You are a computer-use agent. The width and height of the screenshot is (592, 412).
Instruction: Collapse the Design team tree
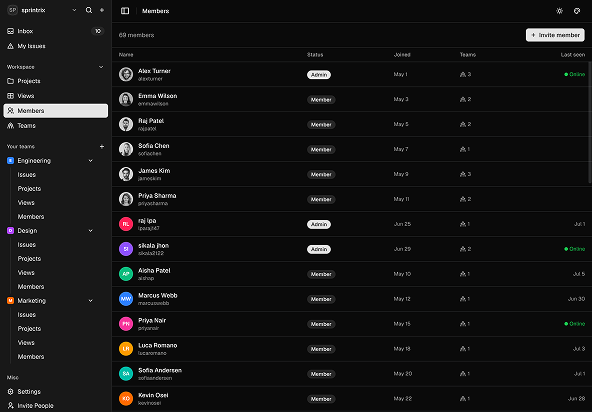pyautogui.click(x=91, y=231)
